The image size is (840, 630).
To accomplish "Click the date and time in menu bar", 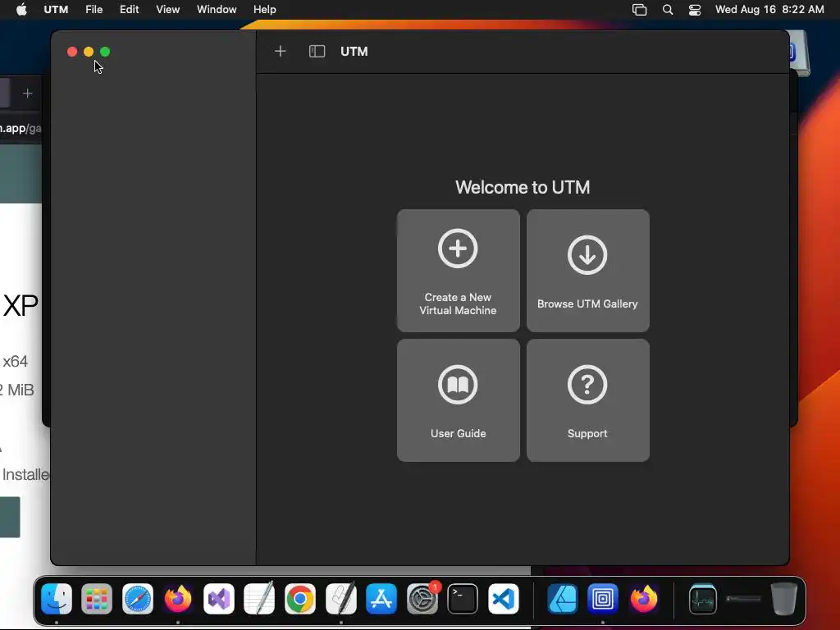I will point(769,10).
